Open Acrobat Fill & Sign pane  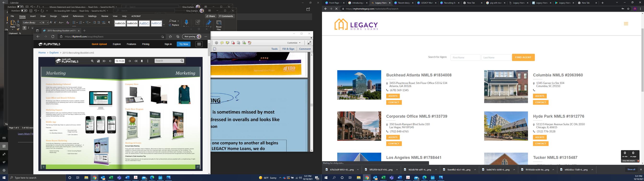[x=288, y=49]
